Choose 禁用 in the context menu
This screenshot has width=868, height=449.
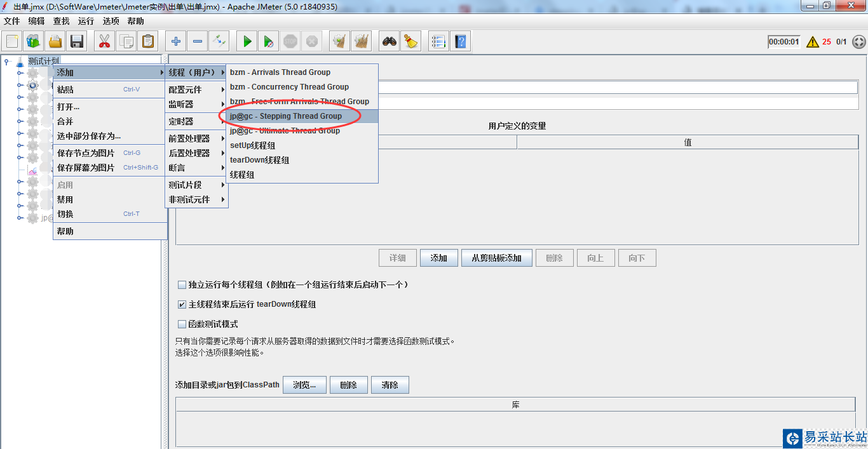pyautogui.click(x=110, y=199)
